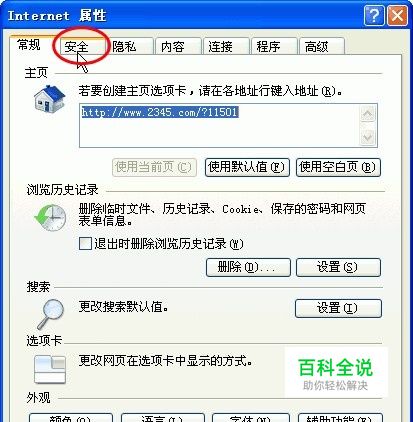
Task: Click homepage box scroll down arrow
Action: (368, 137)
